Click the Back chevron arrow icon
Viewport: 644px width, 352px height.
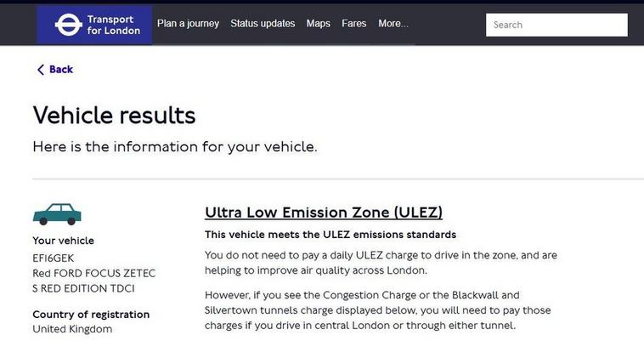point(40,70)
